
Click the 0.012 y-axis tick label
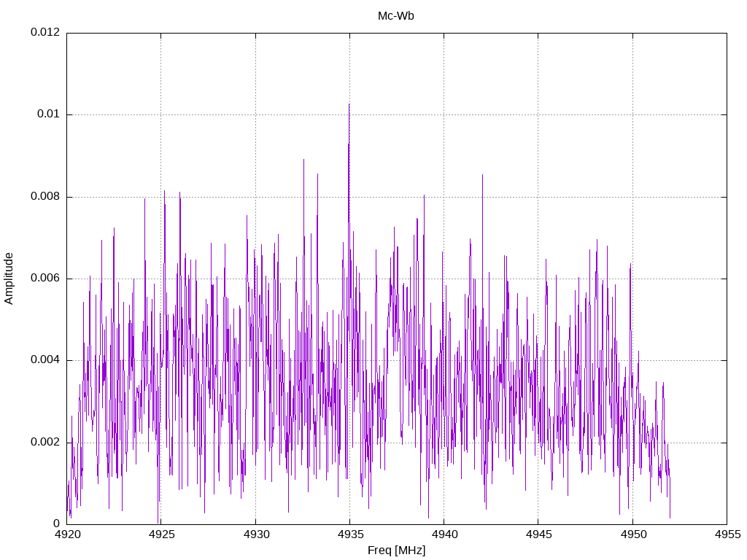pos(45,32)
